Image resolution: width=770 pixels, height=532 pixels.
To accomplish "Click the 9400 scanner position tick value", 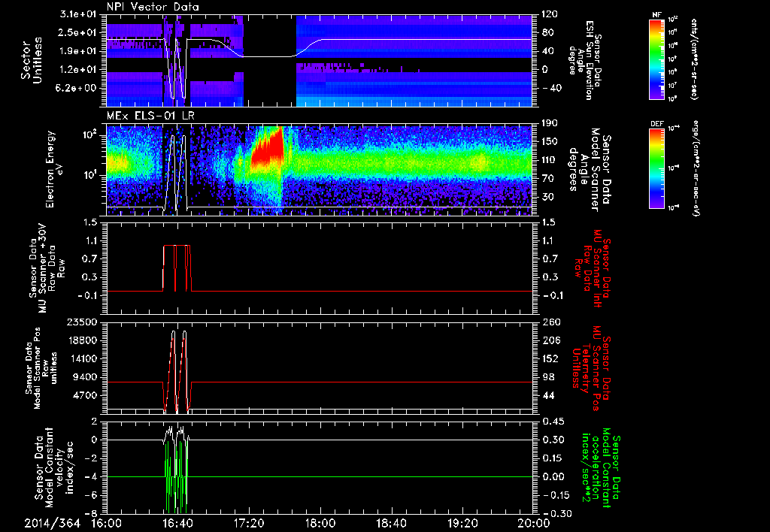I will click(86, 377).
